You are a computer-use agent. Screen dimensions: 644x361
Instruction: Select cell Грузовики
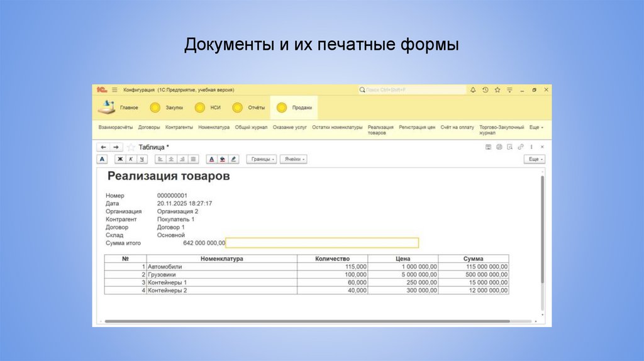[x=222, y=274]
